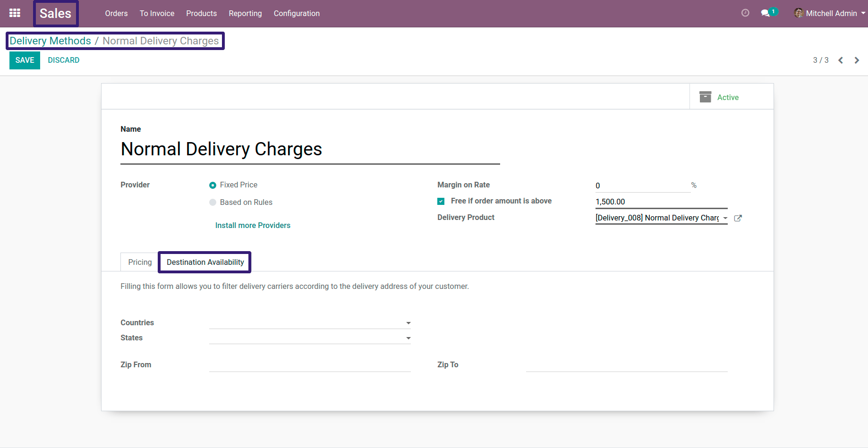Select Fixed Price provider radio
This screenshot has width=868, height=448.
pos(213,185)
